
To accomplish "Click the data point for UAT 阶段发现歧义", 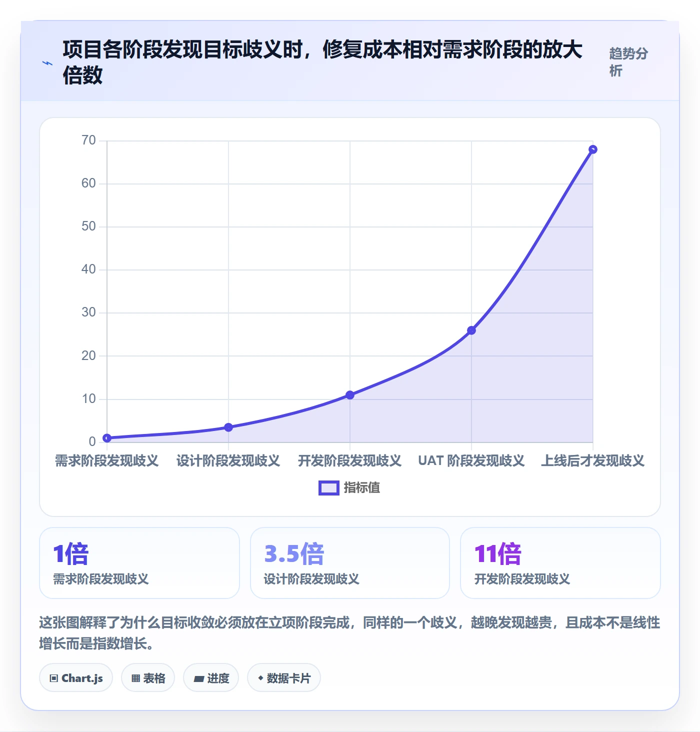I will (x=471, y=330).
